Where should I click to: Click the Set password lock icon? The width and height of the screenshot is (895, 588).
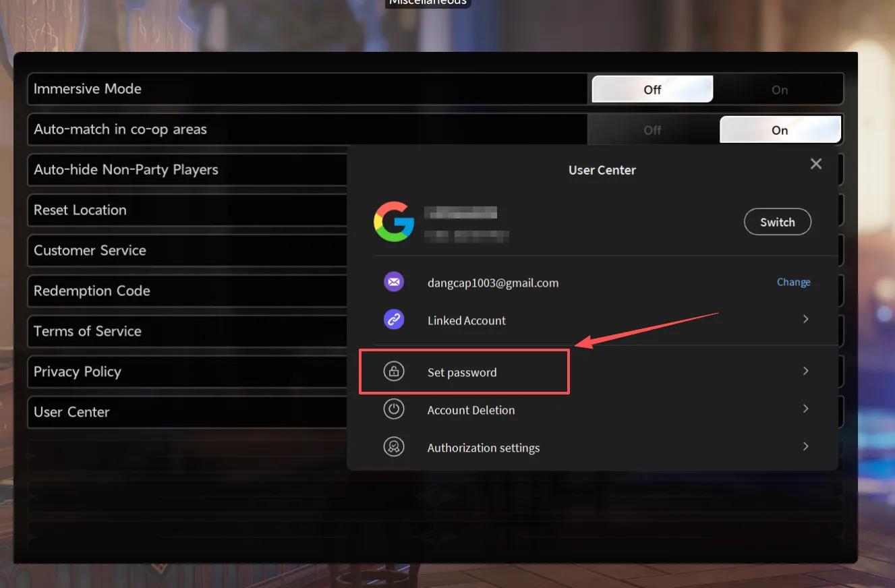(x=394, y=372)
